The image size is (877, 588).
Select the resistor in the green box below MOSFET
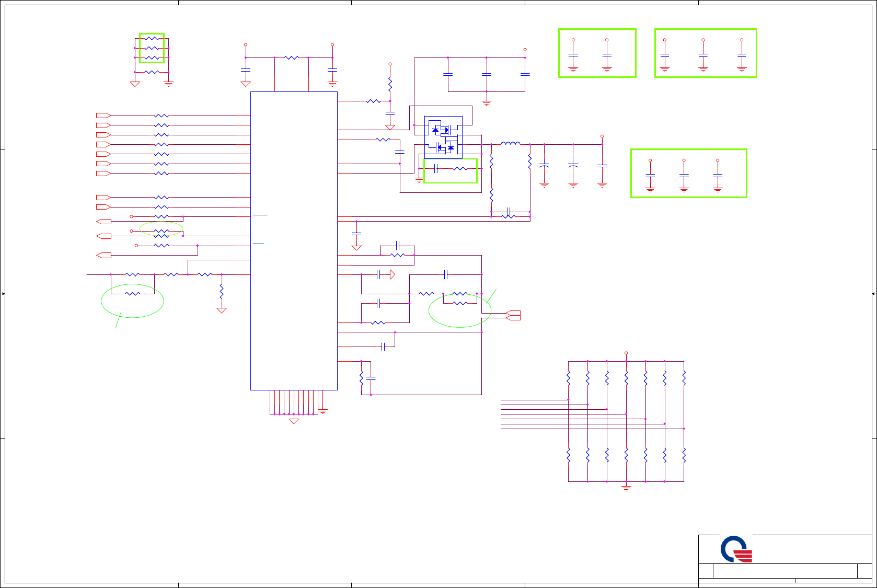460,168
